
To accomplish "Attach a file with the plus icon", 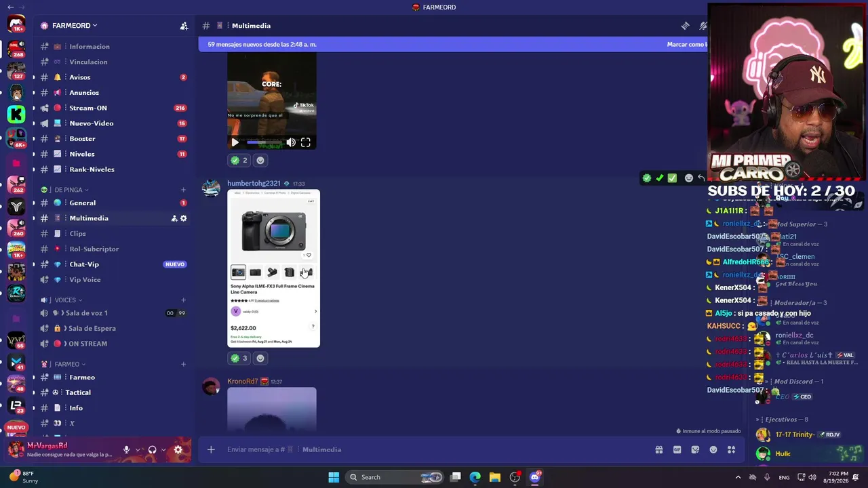I will coord(211,449).
